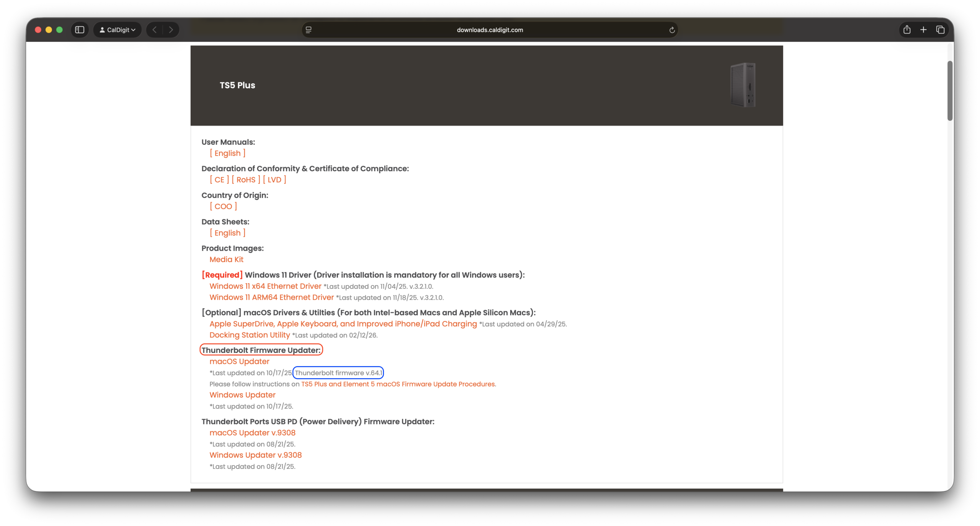980x526 pixels.
Task: Open the RoHS certificate link
Action: point(246,180)
